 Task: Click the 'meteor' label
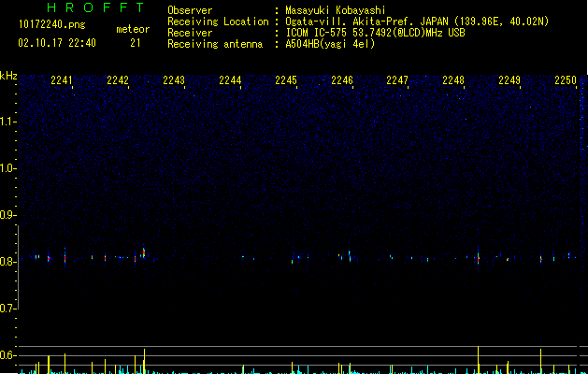tap(133, 29)
